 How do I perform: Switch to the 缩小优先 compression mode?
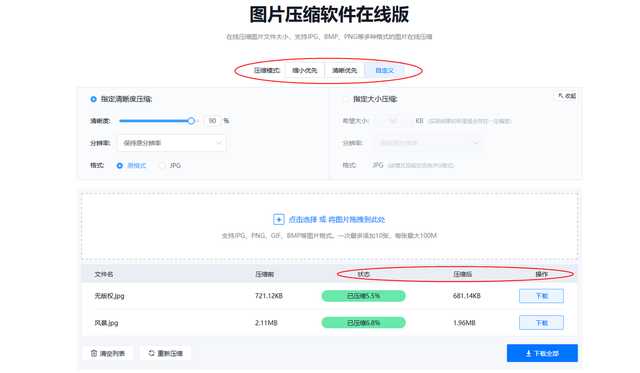click(304, 71)
